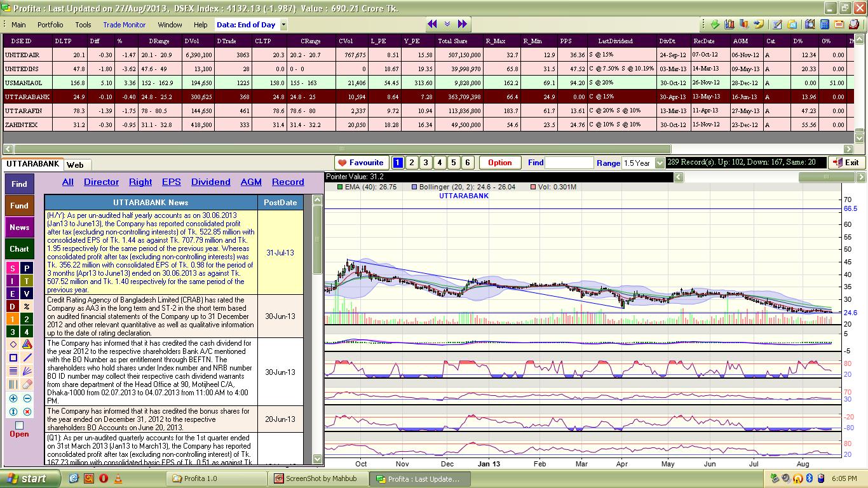The width and height of the screenshot is (868, 488).
Task: Open the 3D bar chart toolbar icon
Action: point(744,24)
